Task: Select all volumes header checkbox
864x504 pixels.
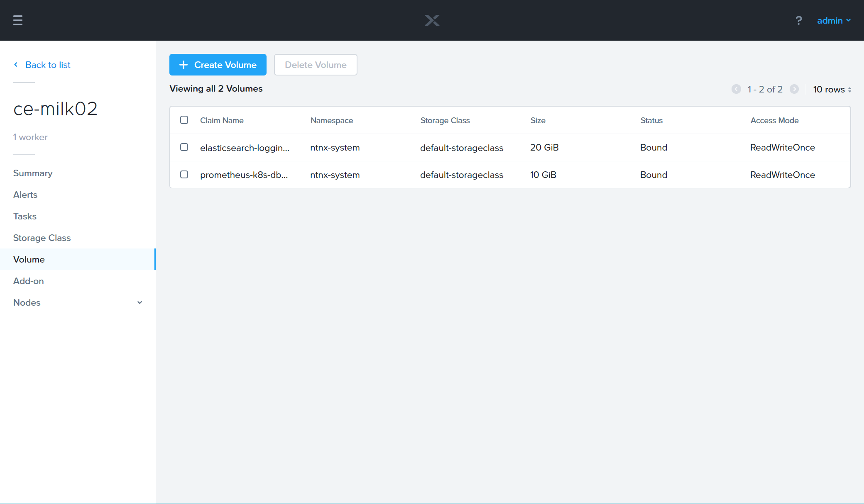Action: pos(184,120)
